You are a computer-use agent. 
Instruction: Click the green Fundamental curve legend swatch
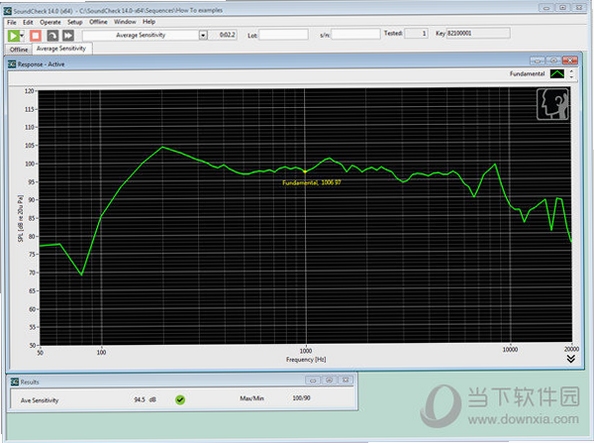click(x=557, y=74)
